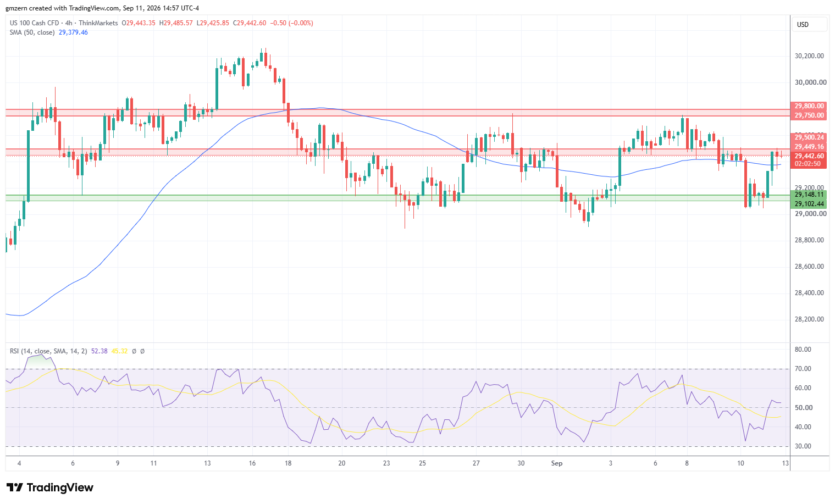Viewport: 835px width, 504px height.
Task: Click the RSI axis 30.00 level label
Action: (803, 446)
